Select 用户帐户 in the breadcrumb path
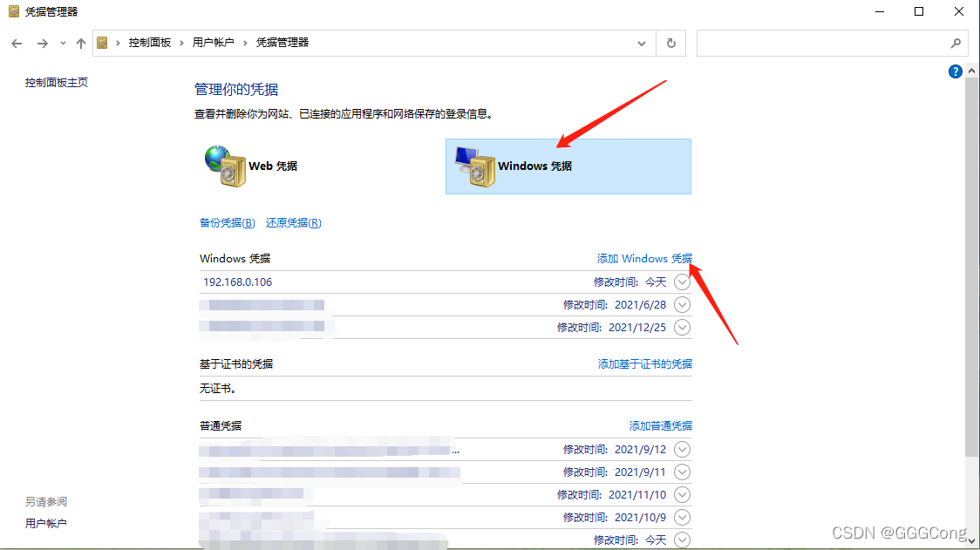Image resolution: width=980 pixels, height=550 pixels. tap(213, 43)
